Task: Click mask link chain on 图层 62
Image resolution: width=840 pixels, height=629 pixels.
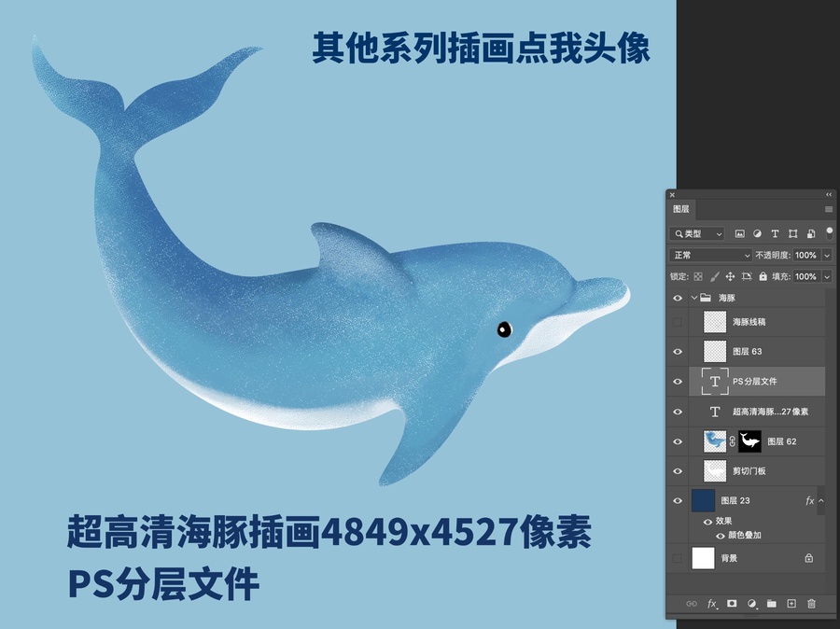Action: pyautogui.click(x=733, y=441)
